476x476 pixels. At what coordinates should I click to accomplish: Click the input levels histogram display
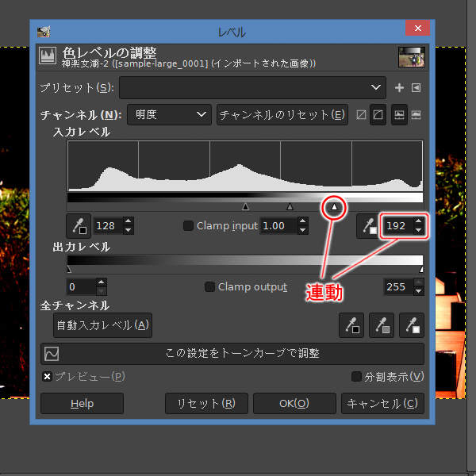pos(245,166)
